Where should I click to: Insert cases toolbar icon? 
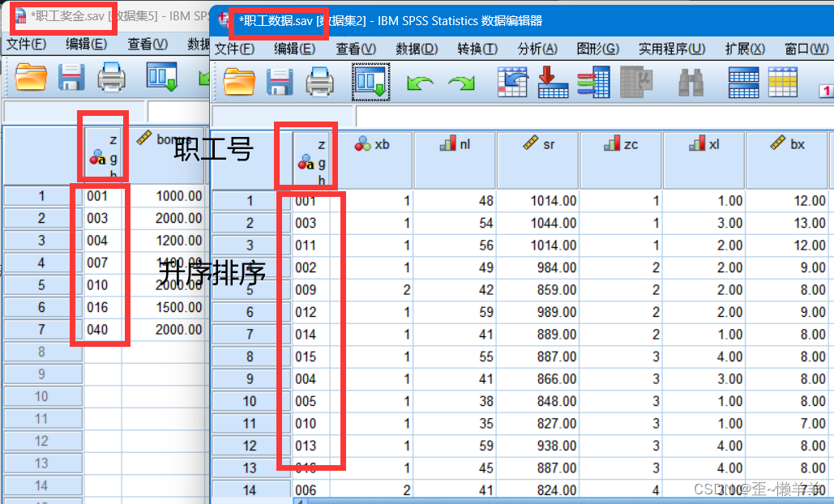(x=743, y=83)
